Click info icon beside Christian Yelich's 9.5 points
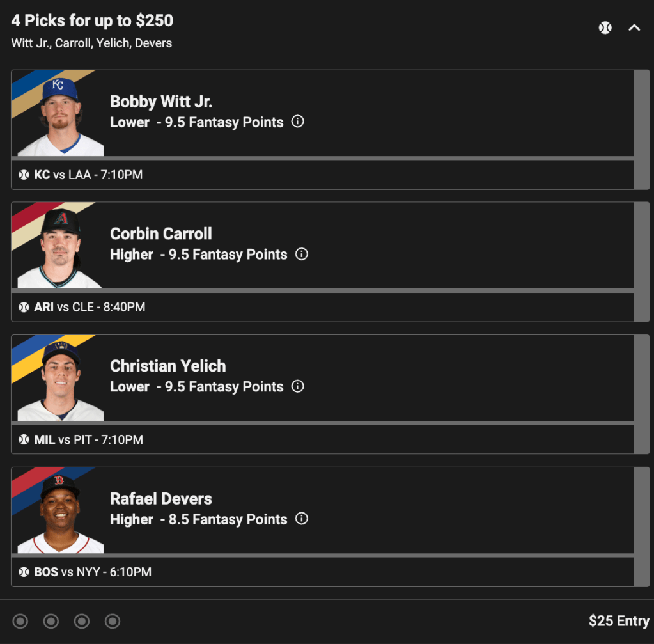 (x=297, y=386)
